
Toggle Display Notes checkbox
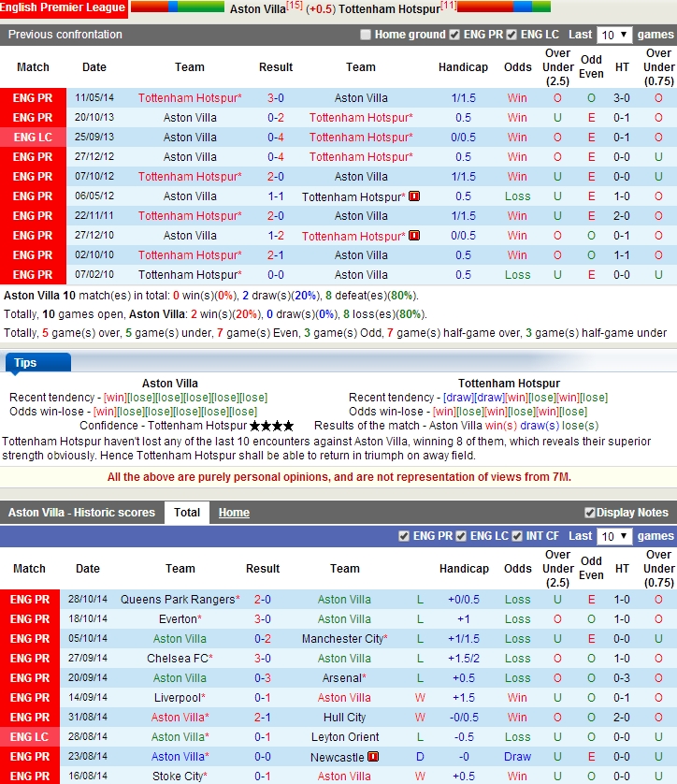click(x=589, y=513)
